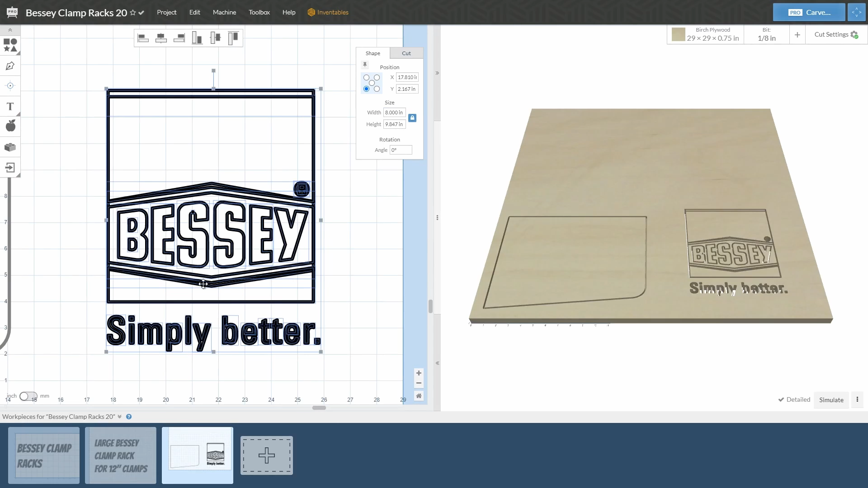Image resolution: width=868 pixels, height=488 pixels.
Task: Select the Text tool
Action: [10, 107]
